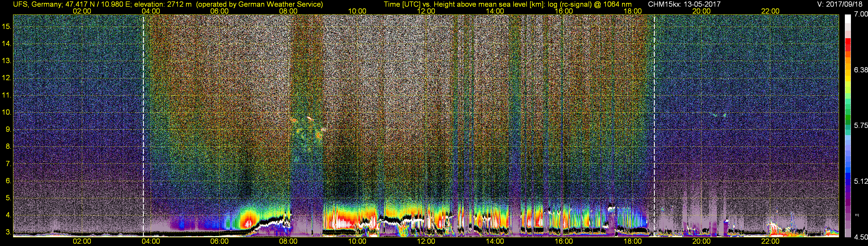
Task: Click the 7.00 value on the color scale
Action: coord(860,14)
